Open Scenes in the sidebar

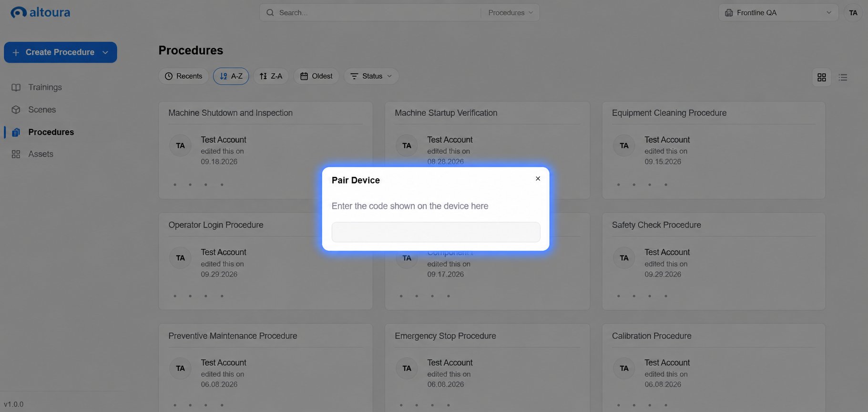click(42, 110)
